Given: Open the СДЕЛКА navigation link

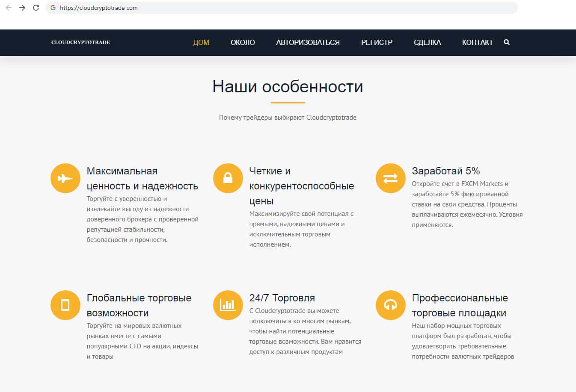Looking at the screenshot, I should [427, 42].
